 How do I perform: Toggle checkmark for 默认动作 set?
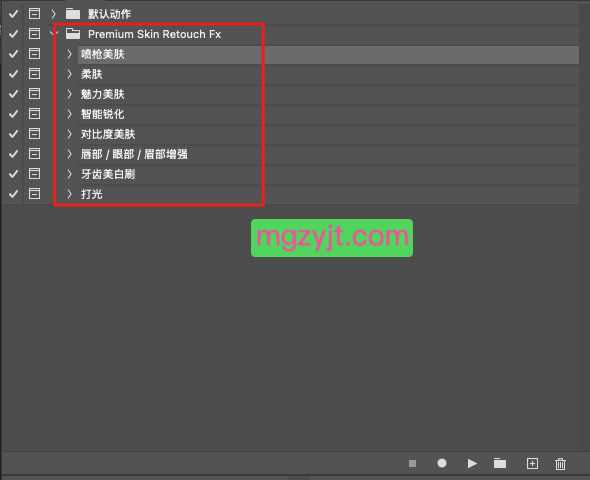click(x=14, y=14)
